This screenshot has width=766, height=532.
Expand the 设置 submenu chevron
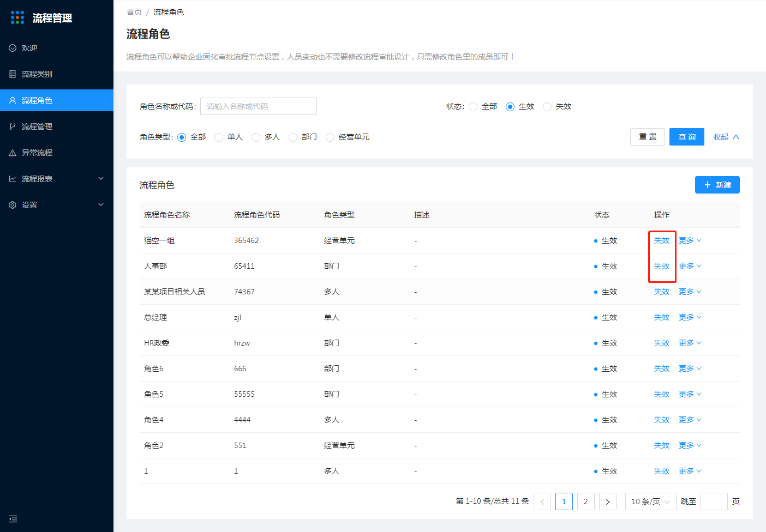(x=101, y=204)
